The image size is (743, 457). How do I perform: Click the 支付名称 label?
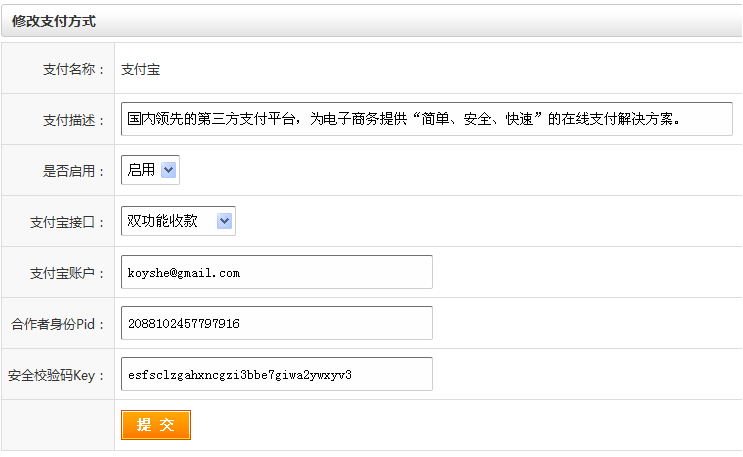click(x=73, y=69)
